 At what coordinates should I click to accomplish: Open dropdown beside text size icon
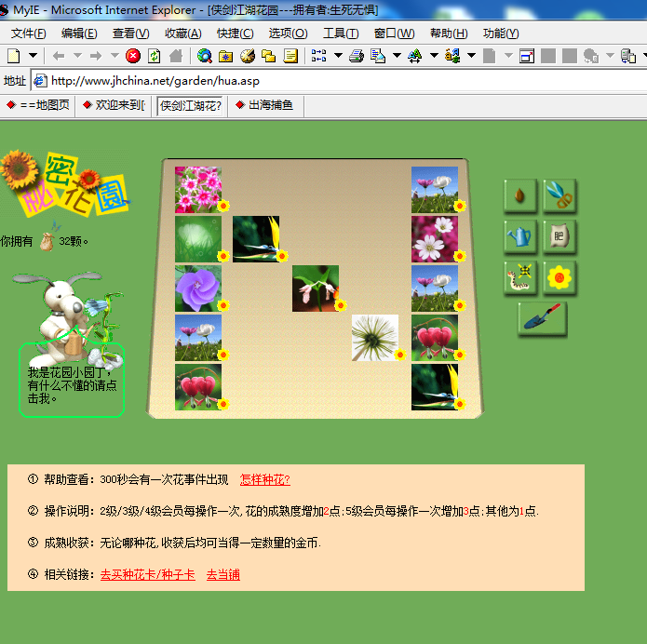click(x=434, y=55)
